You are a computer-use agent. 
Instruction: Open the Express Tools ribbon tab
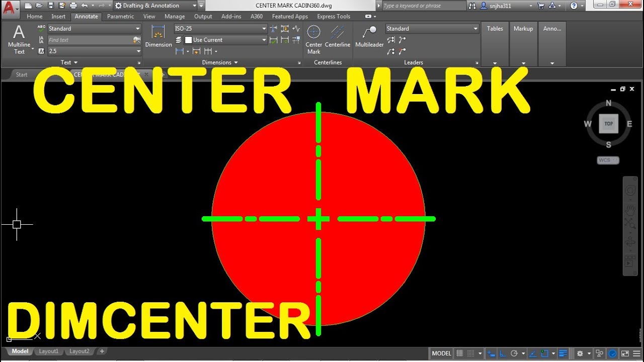click(x=334, y=17)
